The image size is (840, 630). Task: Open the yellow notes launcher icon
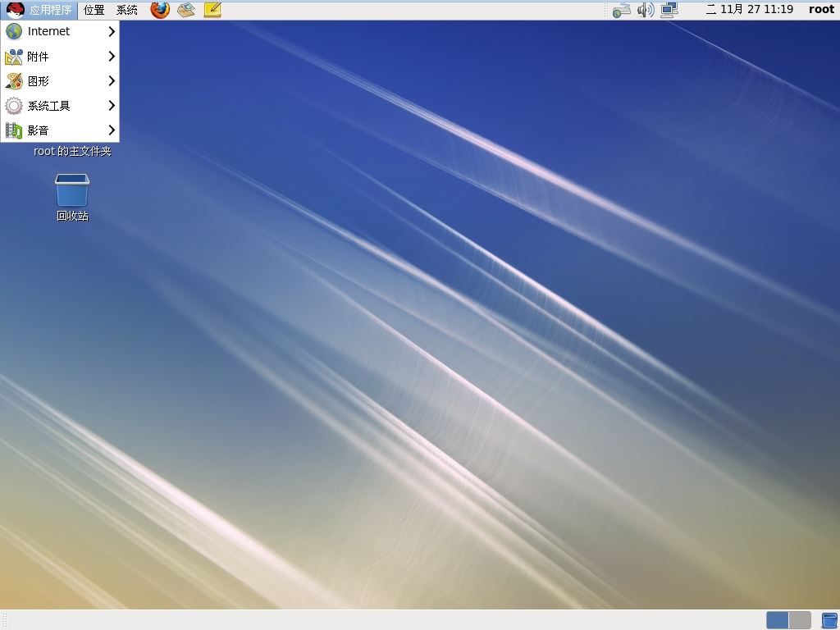point(212,10)
